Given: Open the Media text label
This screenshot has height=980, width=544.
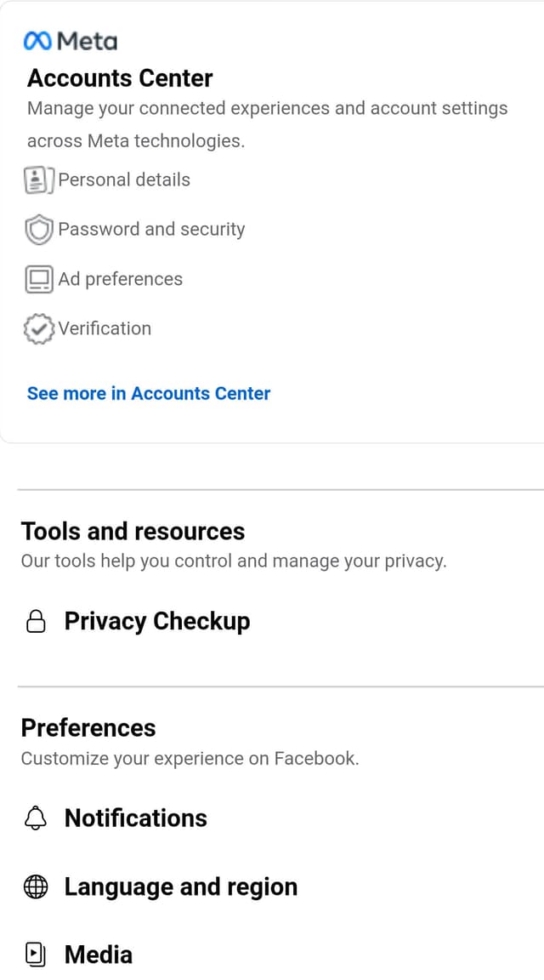Looking at the screenshot, I should click(99, 955).
